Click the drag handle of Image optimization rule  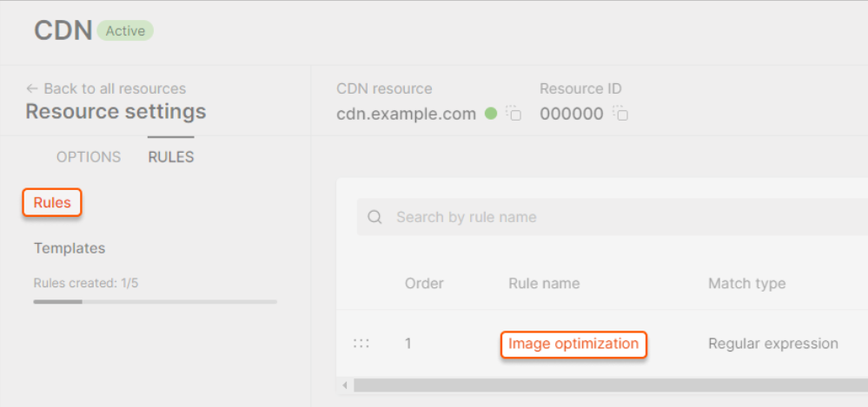point(361,344)
